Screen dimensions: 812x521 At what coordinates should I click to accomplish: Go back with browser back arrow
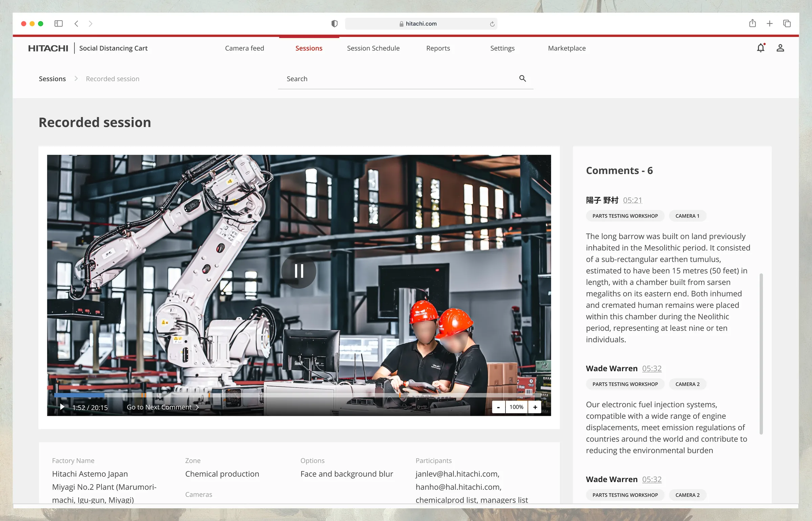tap(76, 23)
